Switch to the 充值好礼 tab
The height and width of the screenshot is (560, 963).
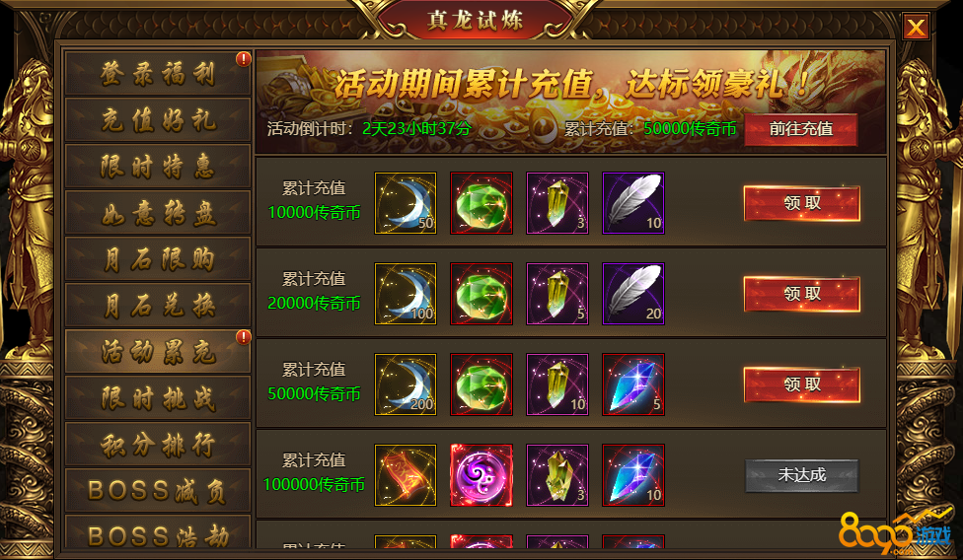158,119
